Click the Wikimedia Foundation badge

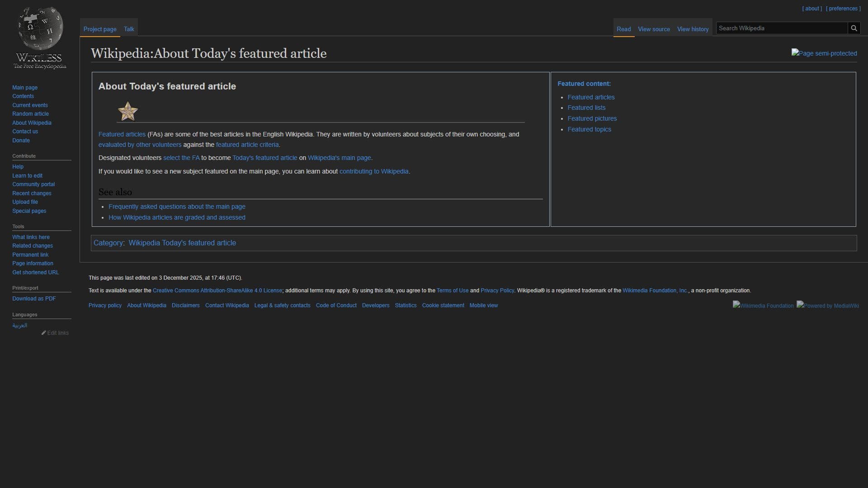click(x=763, y=305)
